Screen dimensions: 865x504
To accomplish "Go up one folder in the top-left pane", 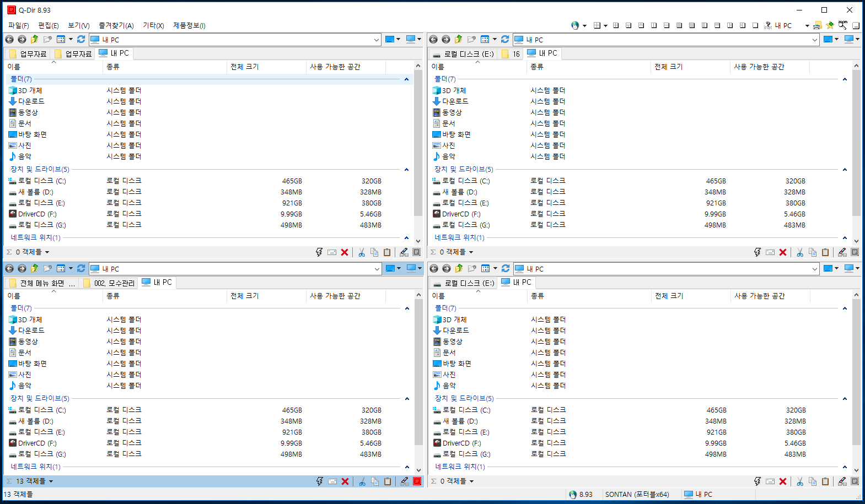I will click(35, 39).
